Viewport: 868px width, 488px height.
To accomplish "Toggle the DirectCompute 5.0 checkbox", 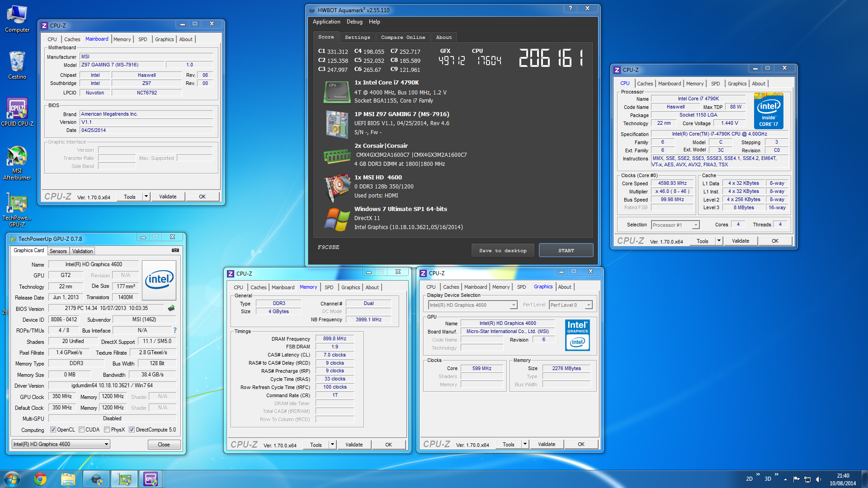I will 132,430.
